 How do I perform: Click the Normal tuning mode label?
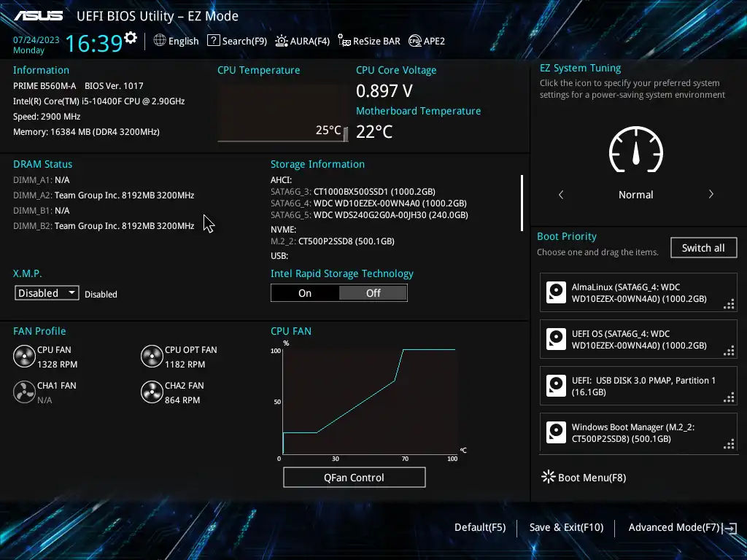click(636, 194)
